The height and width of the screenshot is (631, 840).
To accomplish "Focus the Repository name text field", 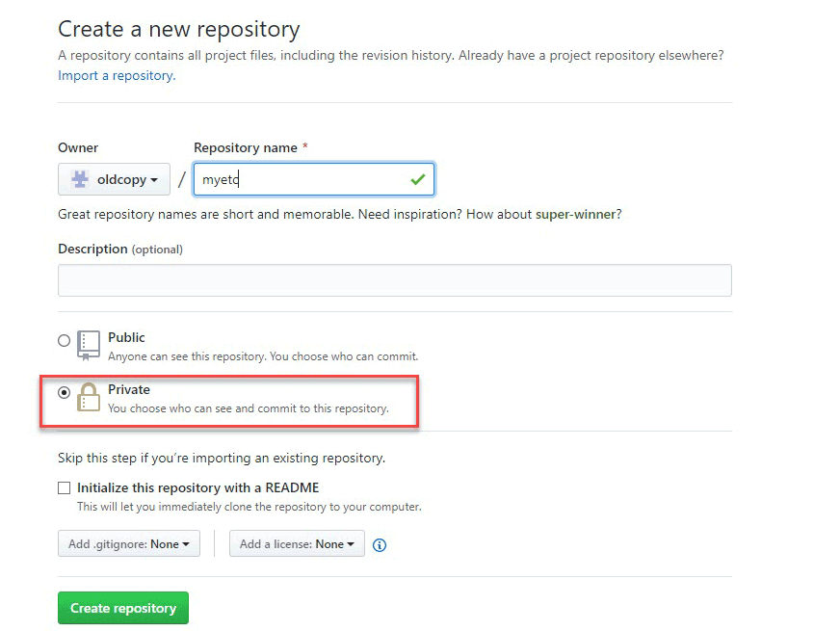I will pyautogui.click(x=299, y=179).
